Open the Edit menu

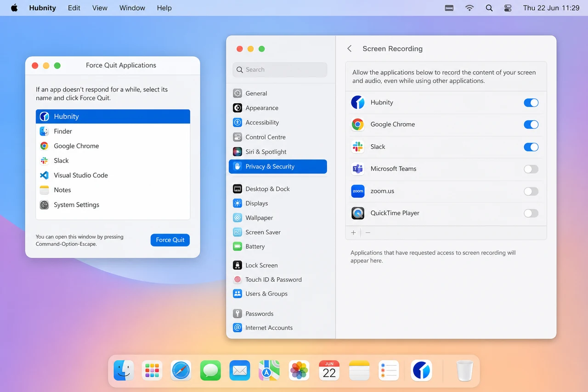(x=74, y=8)
